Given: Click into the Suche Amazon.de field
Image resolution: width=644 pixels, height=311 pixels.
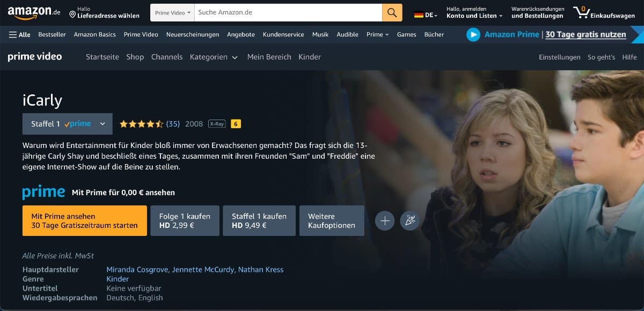Looking at the screenshot, I should click(288, 12).
